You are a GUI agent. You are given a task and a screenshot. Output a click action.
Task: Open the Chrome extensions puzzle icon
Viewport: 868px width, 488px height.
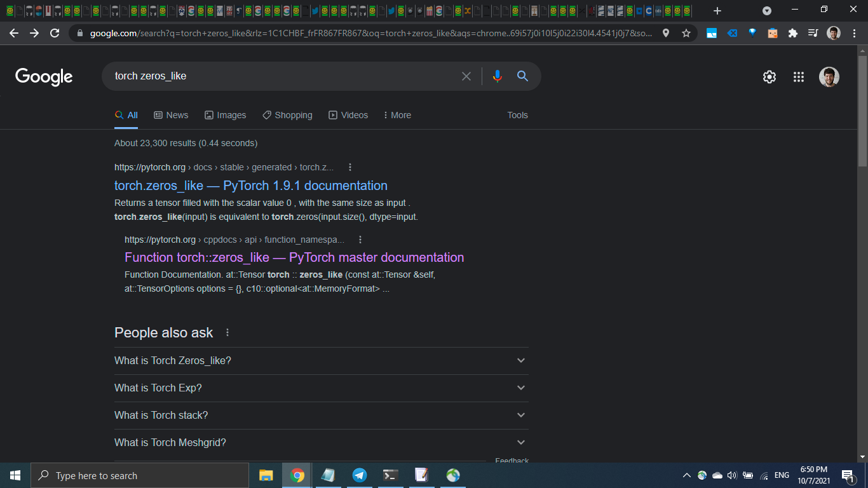pyautogui.click(x=792, y=33)
